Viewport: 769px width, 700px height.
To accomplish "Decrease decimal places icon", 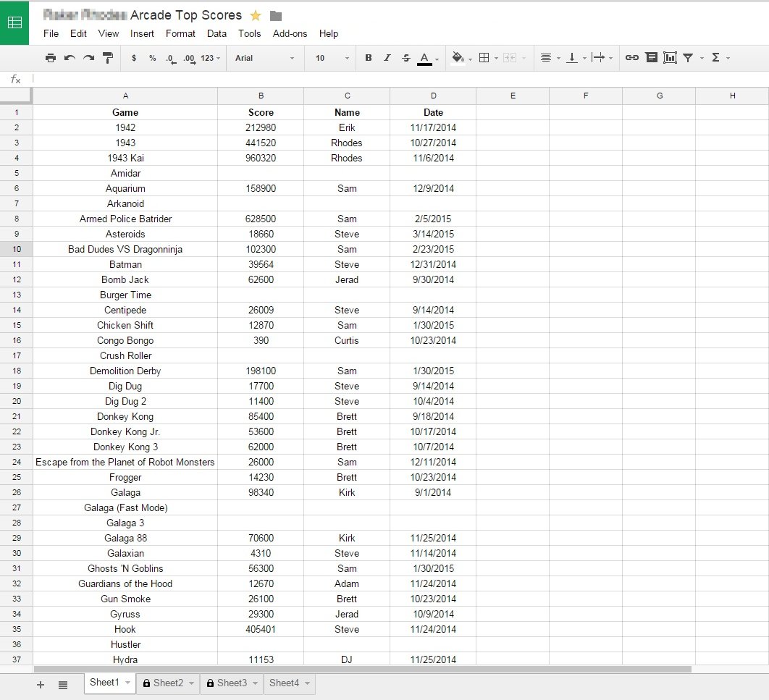I will [171, 59].
